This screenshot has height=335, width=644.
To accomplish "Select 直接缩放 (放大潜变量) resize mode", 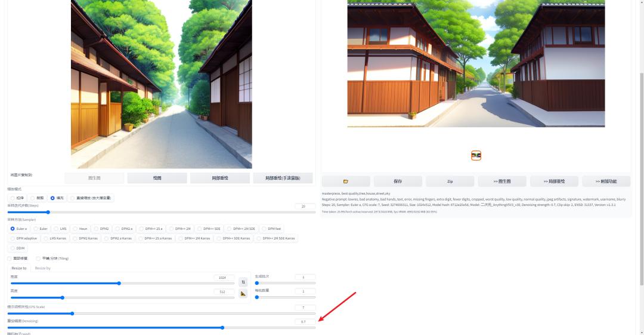I will [x=91, y=198].
